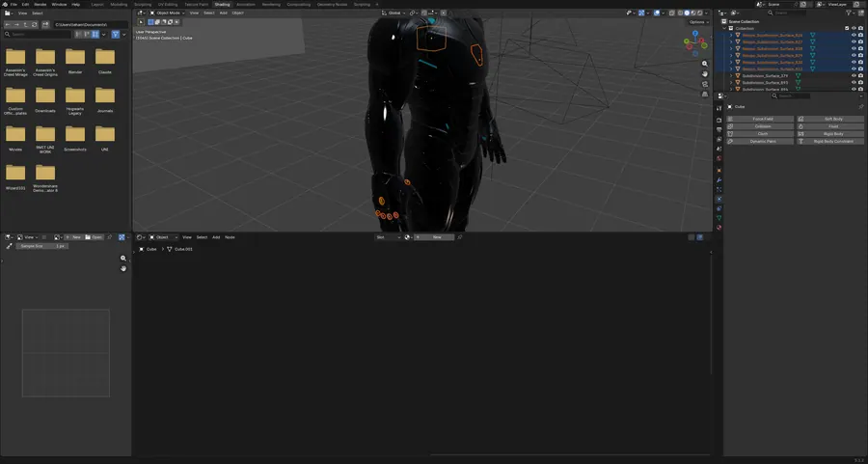Switch to solid viewport shading
This screenshot has height=464, width=868.
click(687, 13)
